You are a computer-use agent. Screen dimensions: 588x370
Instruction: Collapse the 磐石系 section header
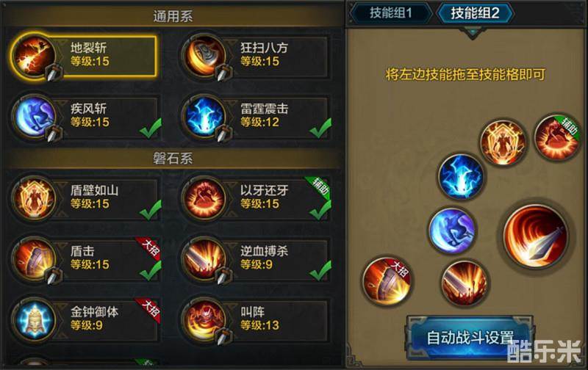tap(173, 159)
